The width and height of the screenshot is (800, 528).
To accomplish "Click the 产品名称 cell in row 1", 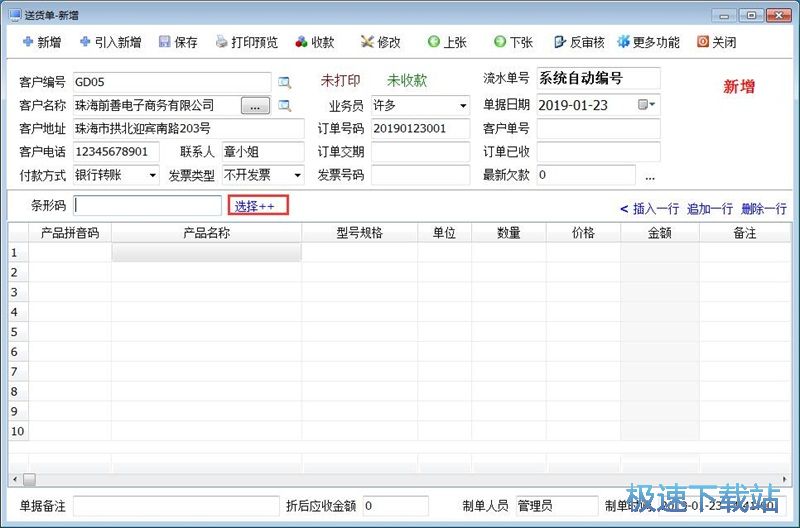I will (207, 253).
